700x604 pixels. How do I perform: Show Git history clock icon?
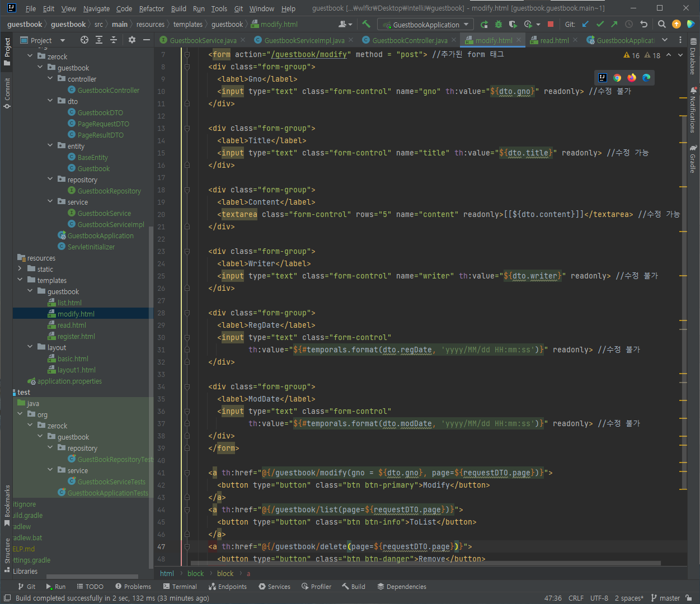click(x=629, y=24)
